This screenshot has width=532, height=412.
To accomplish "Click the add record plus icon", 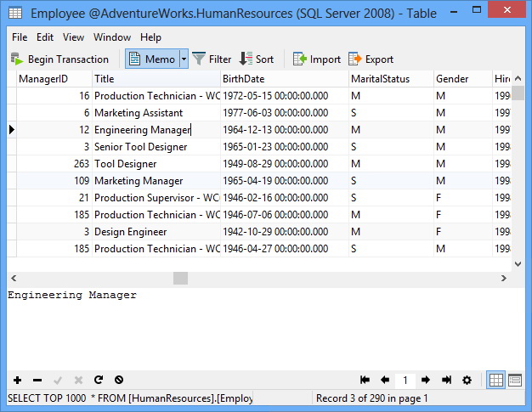I will (18, 381).
